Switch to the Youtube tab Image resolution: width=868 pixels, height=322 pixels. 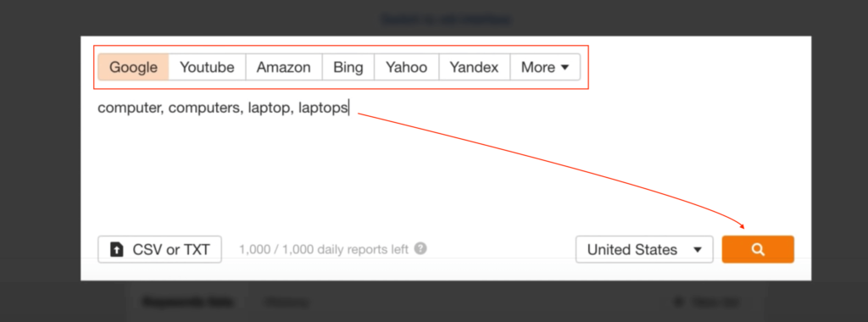point(207,68)
